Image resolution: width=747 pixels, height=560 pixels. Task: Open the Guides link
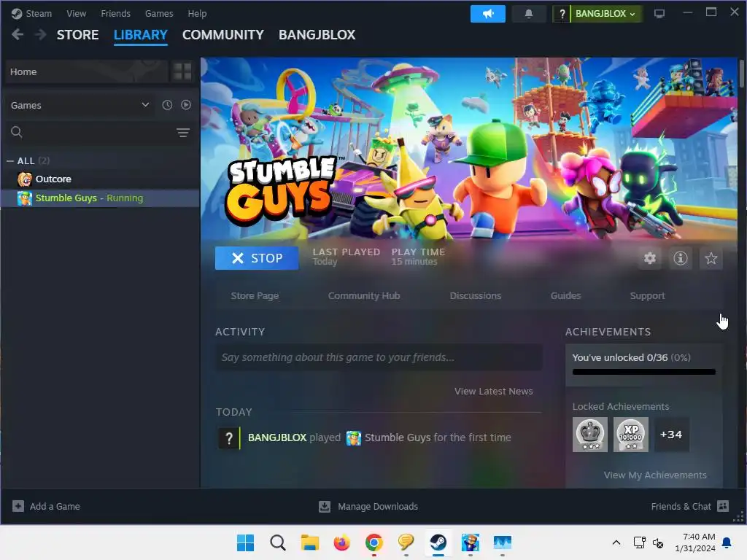[565, 296]
